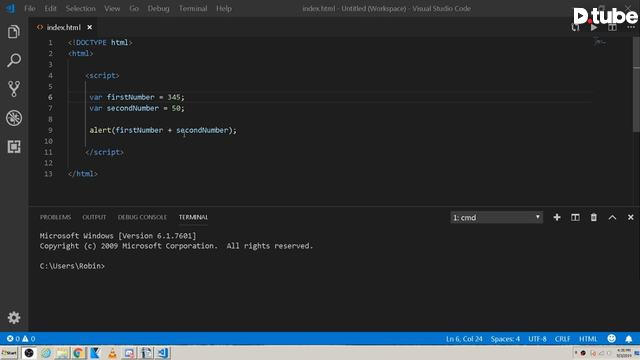Create a new terminal with plus icon

(x=557, y=218)
